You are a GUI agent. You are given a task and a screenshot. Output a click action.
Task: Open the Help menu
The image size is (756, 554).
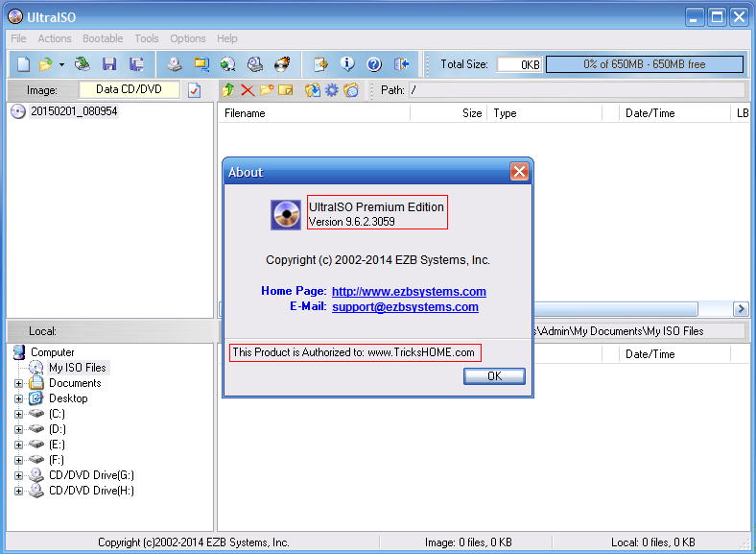[x=226, y=38]
